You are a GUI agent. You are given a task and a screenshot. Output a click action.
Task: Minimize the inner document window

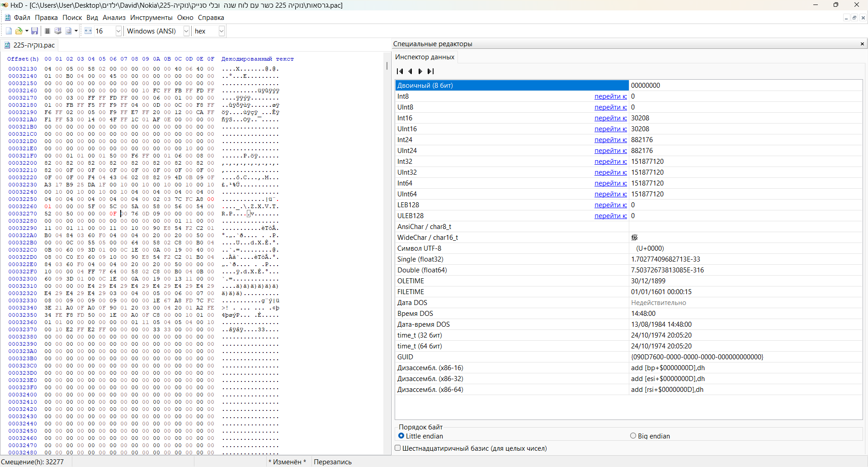pyautogui.click(x=846, y=18)
